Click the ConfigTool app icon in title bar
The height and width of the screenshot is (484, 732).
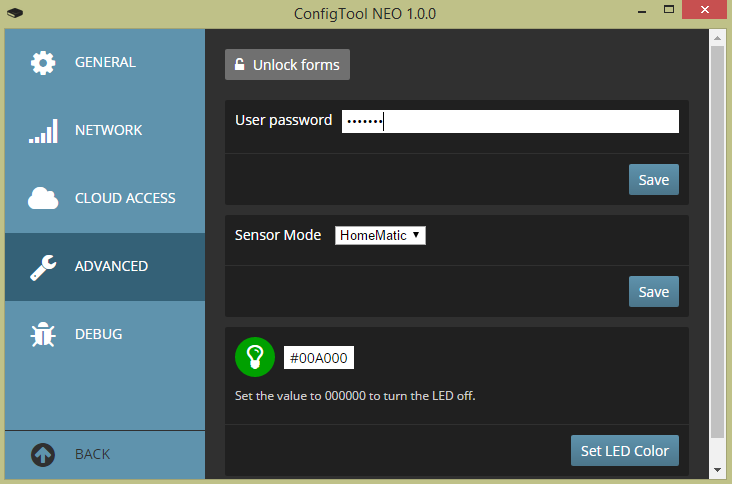[x=14, y=14]
